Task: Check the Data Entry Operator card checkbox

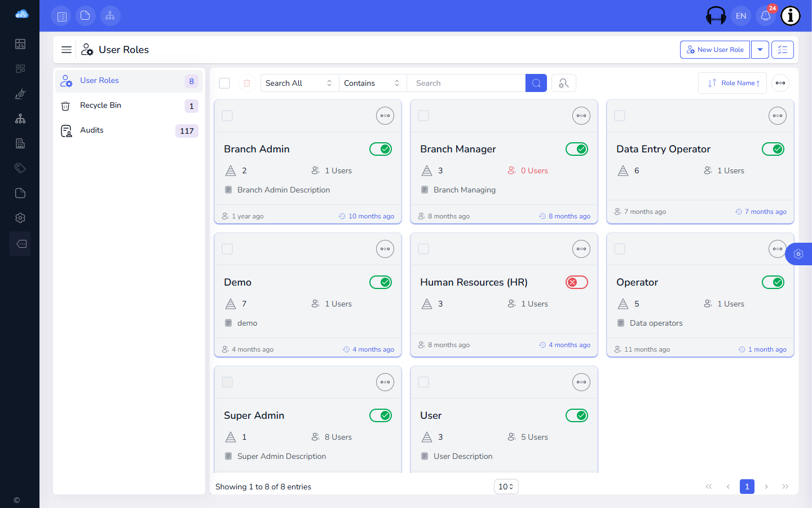Action: click(x=620, y=116)
